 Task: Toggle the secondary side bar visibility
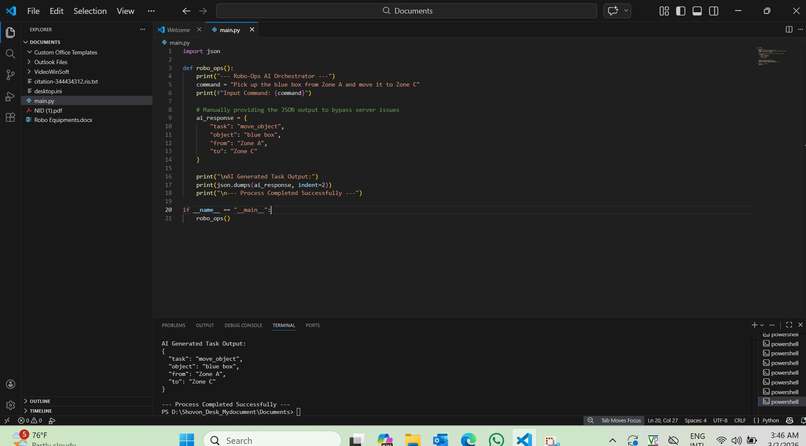click(x=713, y=11)
